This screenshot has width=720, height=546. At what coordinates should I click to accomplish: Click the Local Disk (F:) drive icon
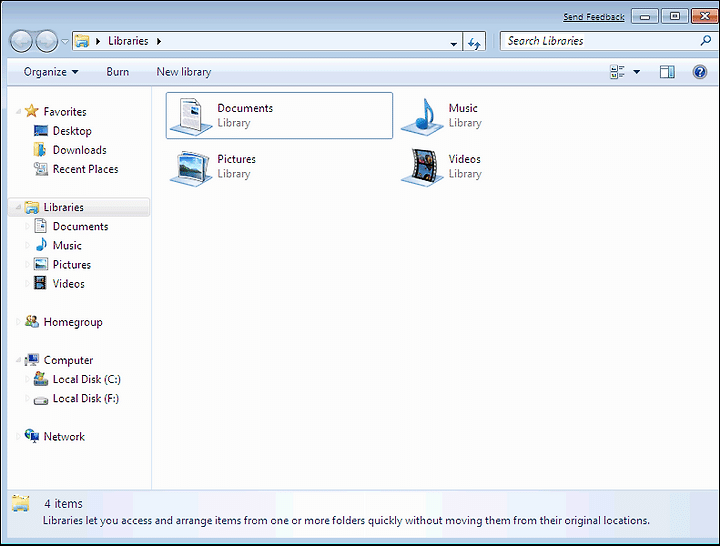[41, 400]
